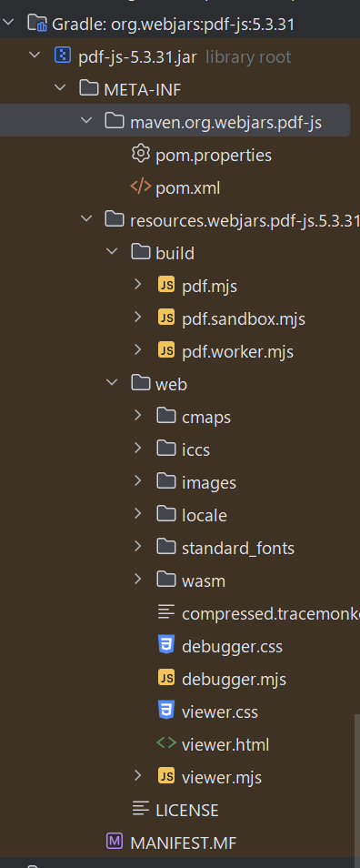Expand the cmaps folder
This screenshot has height=868, width=360.
pyautogui.click(x=138, y=415)
